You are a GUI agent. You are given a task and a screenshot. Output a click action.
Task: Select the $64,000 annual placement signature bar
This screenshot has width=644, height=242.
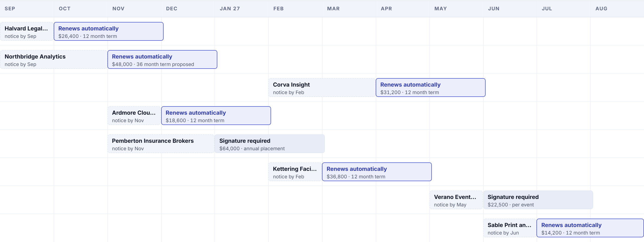(269, 143)
